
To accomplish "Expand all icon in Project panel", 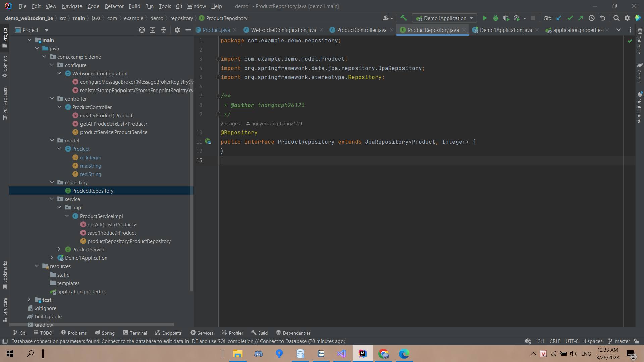I will pyautogui.click(x=153, y=30).
